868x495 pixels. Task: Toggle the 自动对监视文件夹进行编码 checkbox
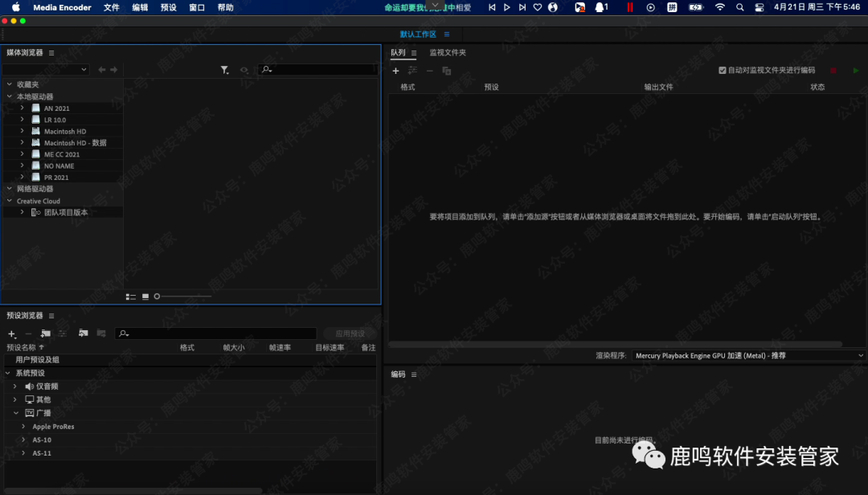[723, 71]
